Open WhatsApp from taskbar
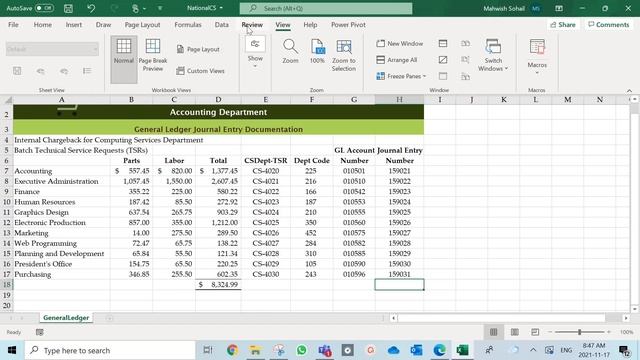Screen dimensions: 640x360 pos(302,350)
